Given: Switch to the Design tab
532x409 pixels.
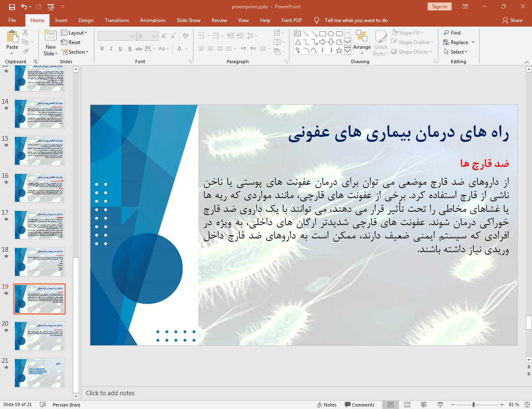Looking at the screenshot, I should tap(86, 20).
